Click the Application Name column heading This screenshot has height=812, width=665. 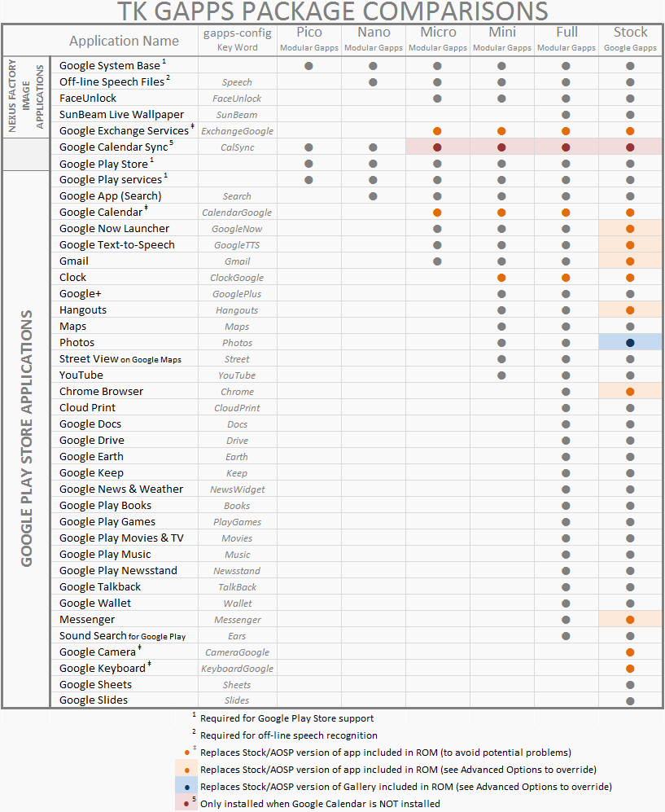click(124, 41)
